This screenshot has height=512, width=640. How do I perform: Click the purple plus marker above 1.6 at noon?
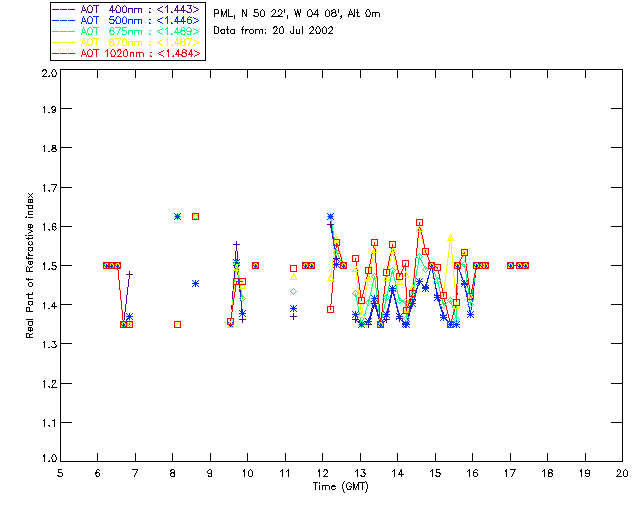click(330, 224)
